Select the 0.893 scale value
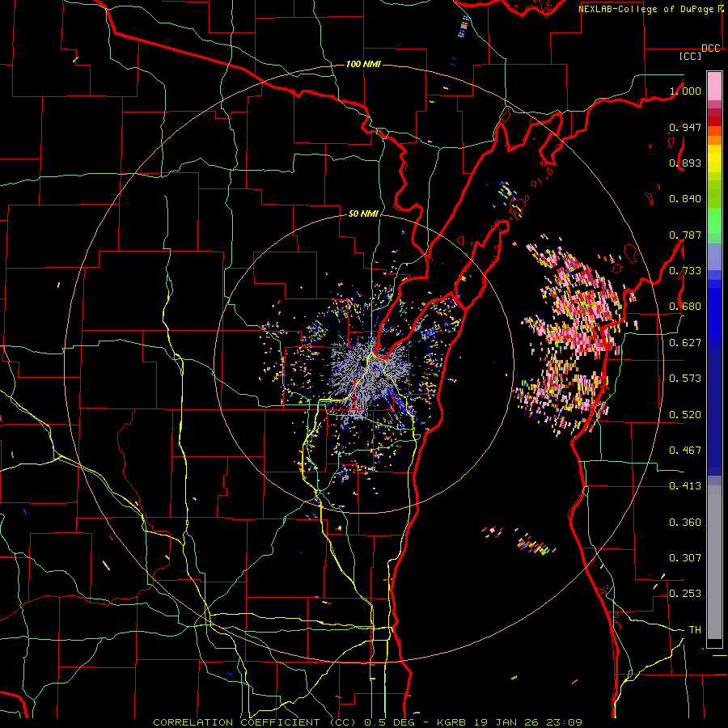The width and height of the screenshot is (728, 728). click(685, 163)
